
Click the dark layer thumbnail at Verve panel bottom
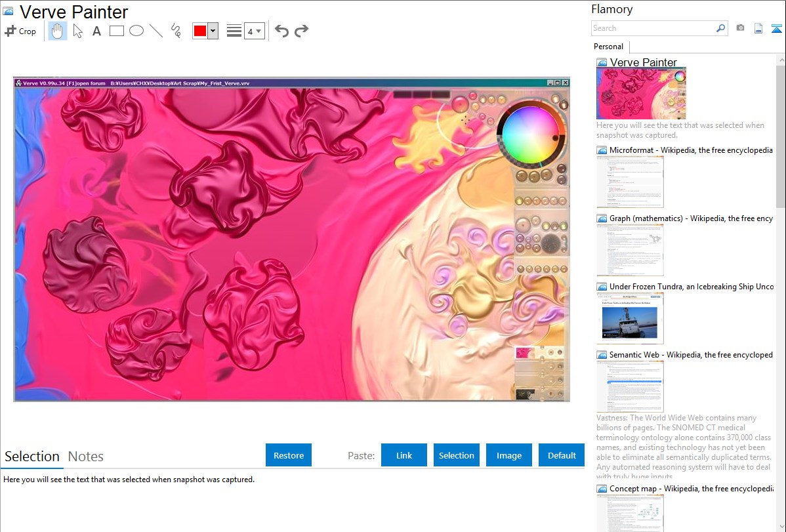pyautogui.click(x=525, y=395)
